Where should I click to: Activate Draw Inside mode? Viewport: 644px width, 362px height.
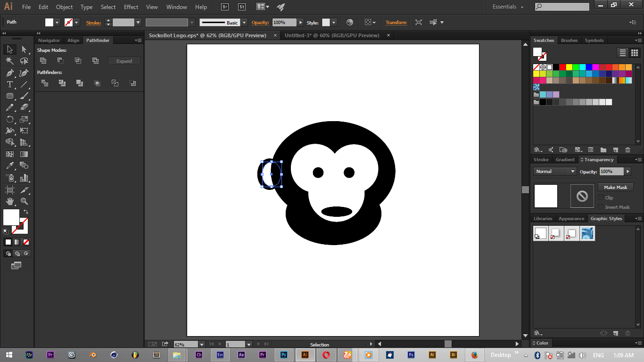(x=26, y=254)
